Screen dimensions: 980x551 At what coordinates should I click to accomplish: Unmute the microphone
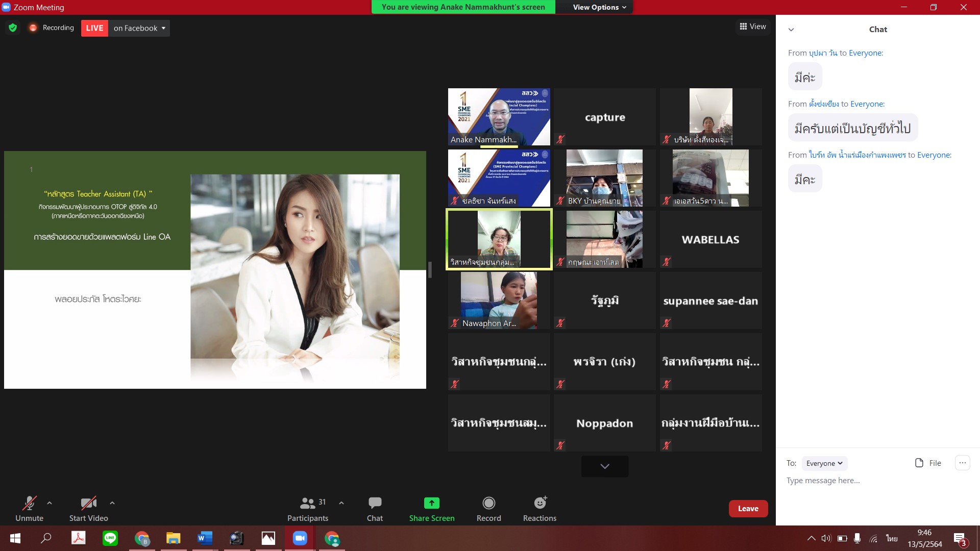tap(29, 503)
